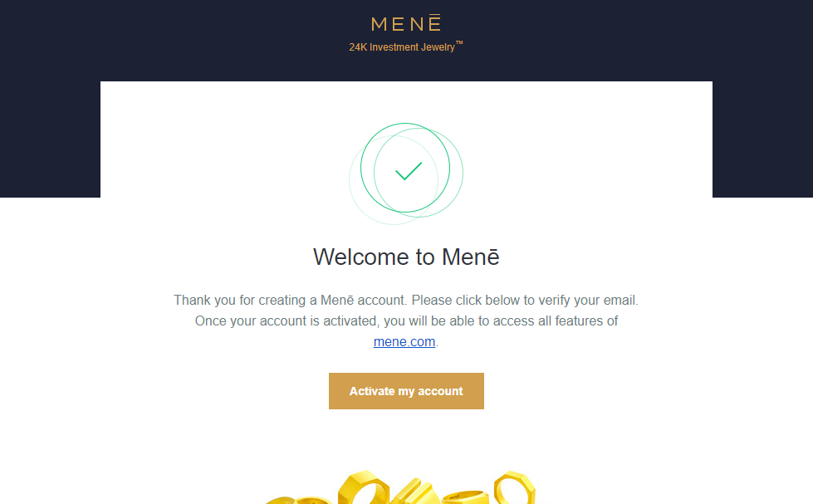Click the 'Thank you for creating' sentence
This screenshot has width=813, height=504.
[406, 301]
